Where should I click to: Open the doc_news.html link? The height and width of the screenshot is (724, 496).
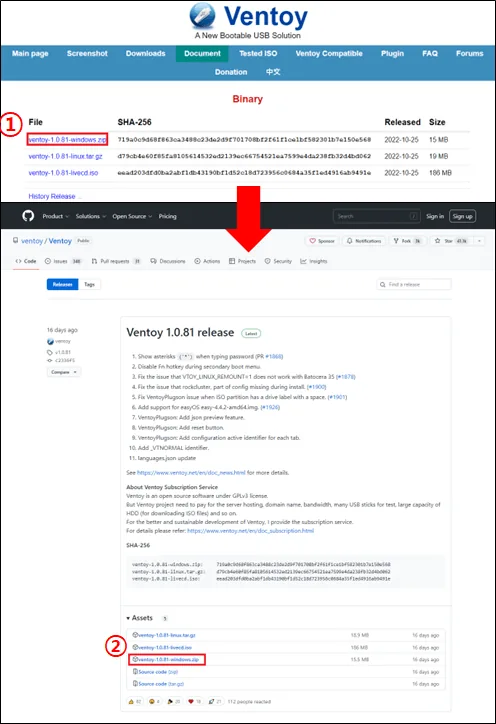[x=191, y=473]
